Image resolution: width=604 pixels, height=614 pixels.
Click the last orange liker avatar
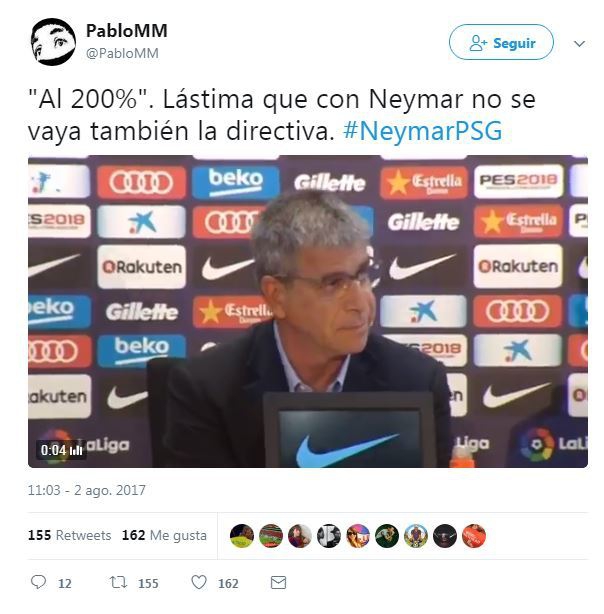pyautogui.click(x=474, y=536)
